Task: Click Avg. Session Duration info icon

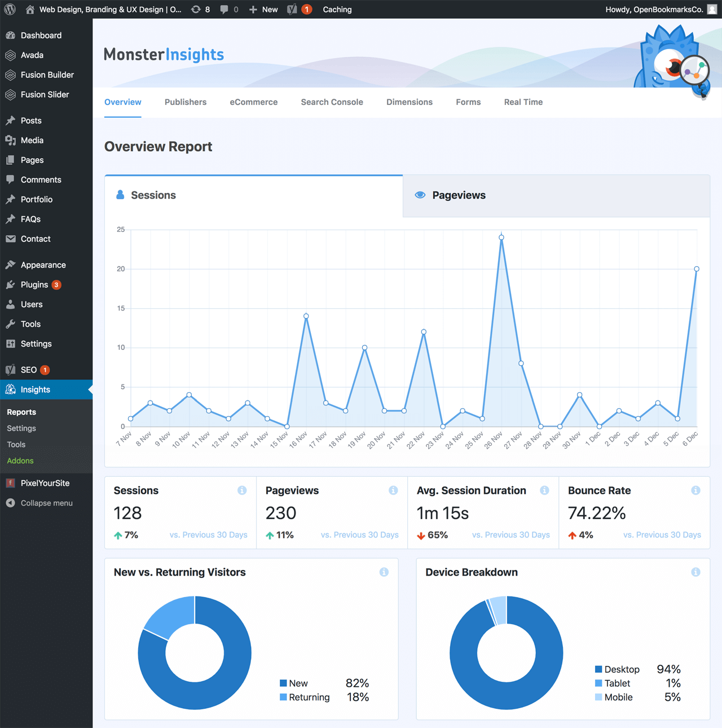Action: point(544,490)
